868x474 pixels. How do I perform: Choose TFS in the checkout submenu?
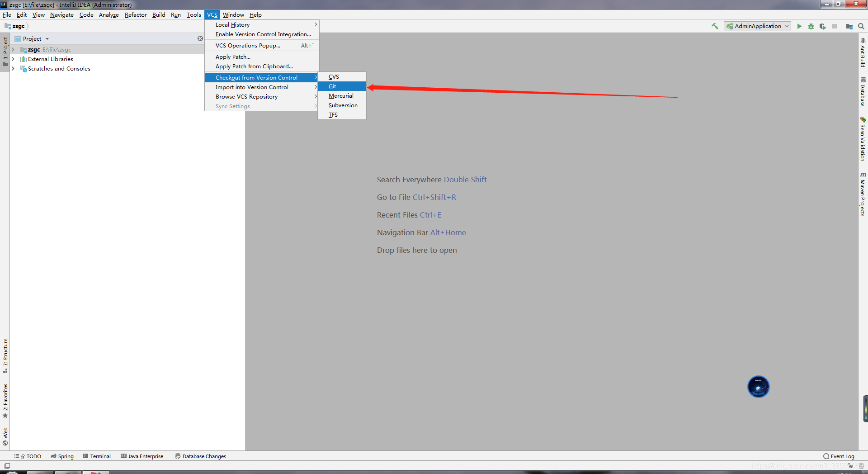[x=342, y=115]
